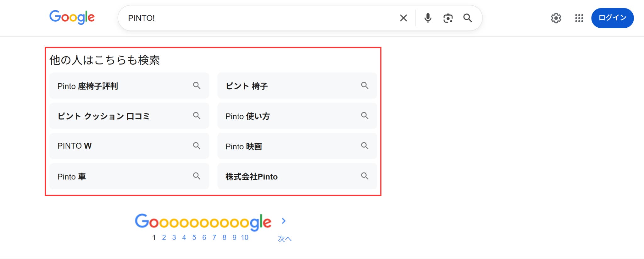Start voice search with microphone icon
644x259 pixels.
coord(428,18)
